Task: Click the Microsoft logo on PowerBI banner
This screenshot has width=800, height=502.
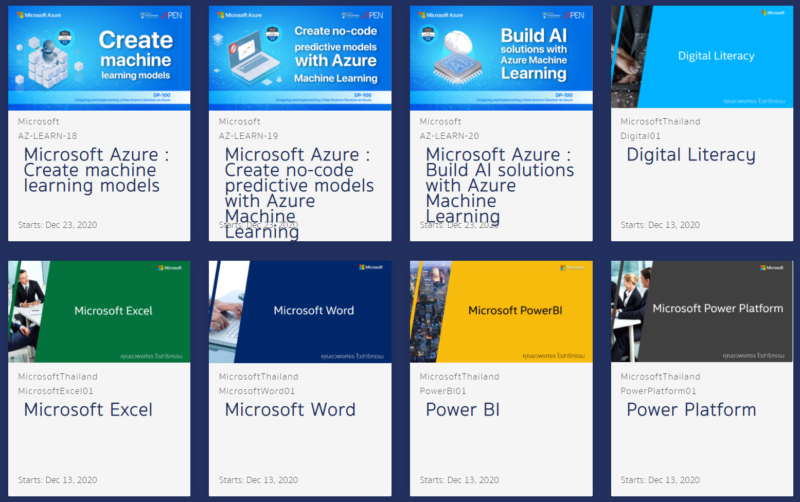Action: click(x=572, y=267)
